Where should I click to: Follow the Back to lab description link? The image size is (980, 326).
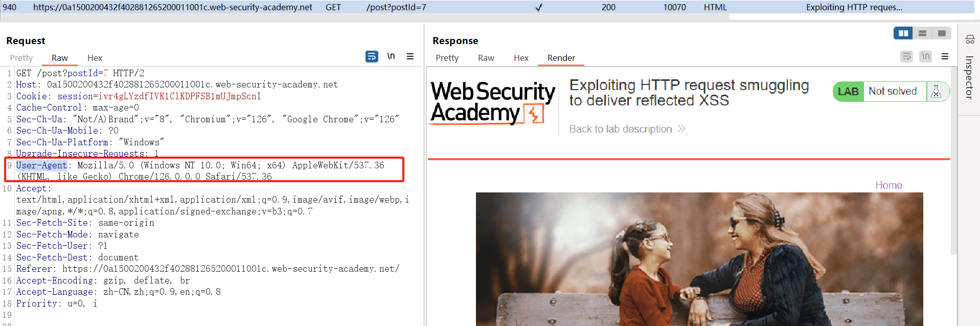tap(627, 129)
